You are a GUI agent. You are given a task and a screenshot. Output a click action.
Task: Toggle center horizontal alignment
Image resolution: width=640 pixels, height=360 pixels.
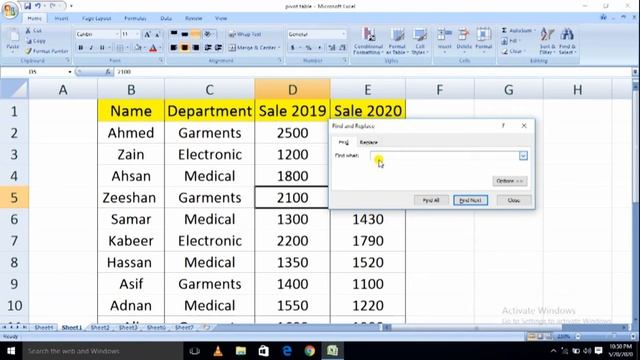[x=185, y=48]
